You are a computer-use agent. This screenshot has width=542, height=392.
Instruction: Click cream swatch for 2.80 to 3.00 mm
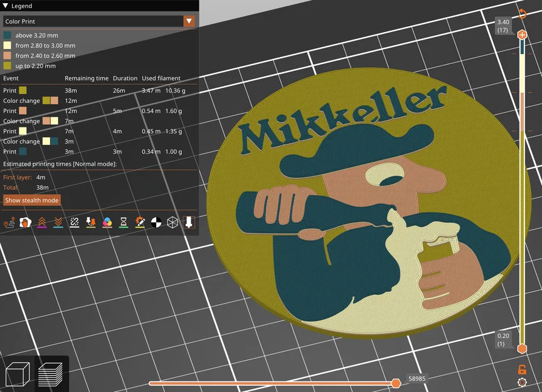8,45
